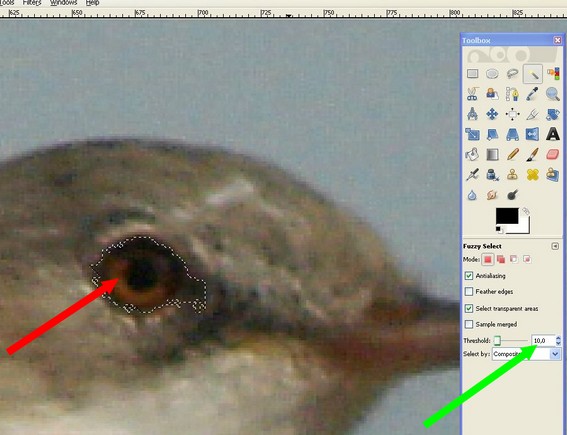This screenshot has height=435, width=567.
Task: Open the Help menu
Action: pos(92,3)
